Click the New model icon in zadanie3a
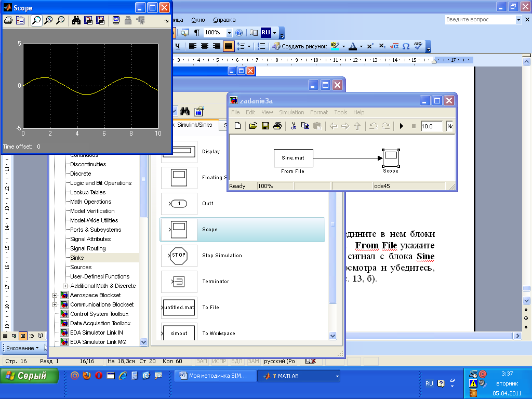The image size is (532, 399). (x=238, y=126)
